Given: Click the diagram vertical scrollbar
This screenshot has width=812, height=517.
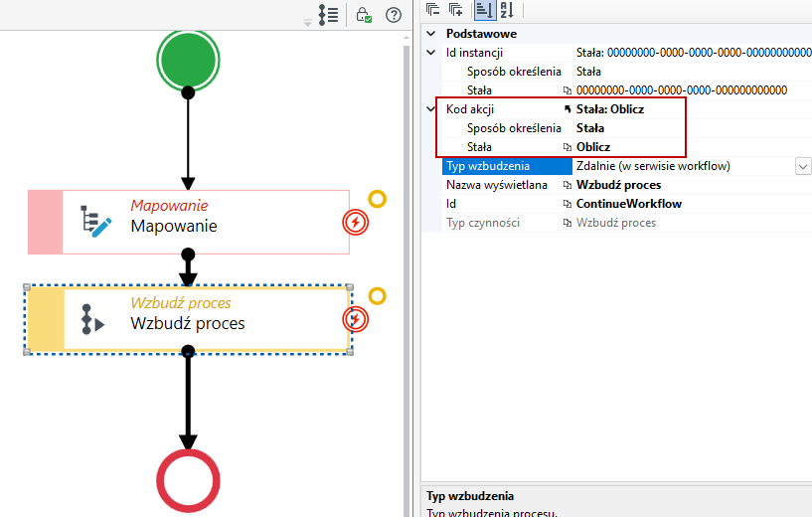Looking at the screenshot, I should point(406,279).
